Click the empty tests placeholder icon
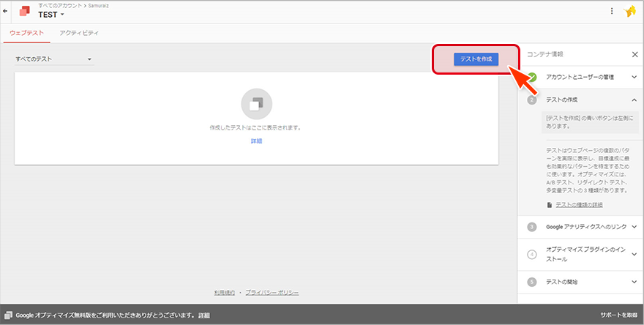 point(256,104)
